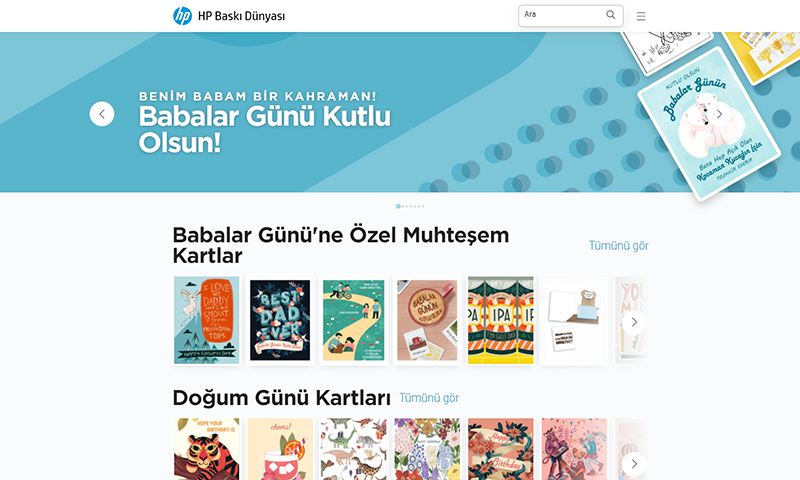Select the dinosaurs birthday card
Viewport: 800px width, 480px height.
point(354,449)
